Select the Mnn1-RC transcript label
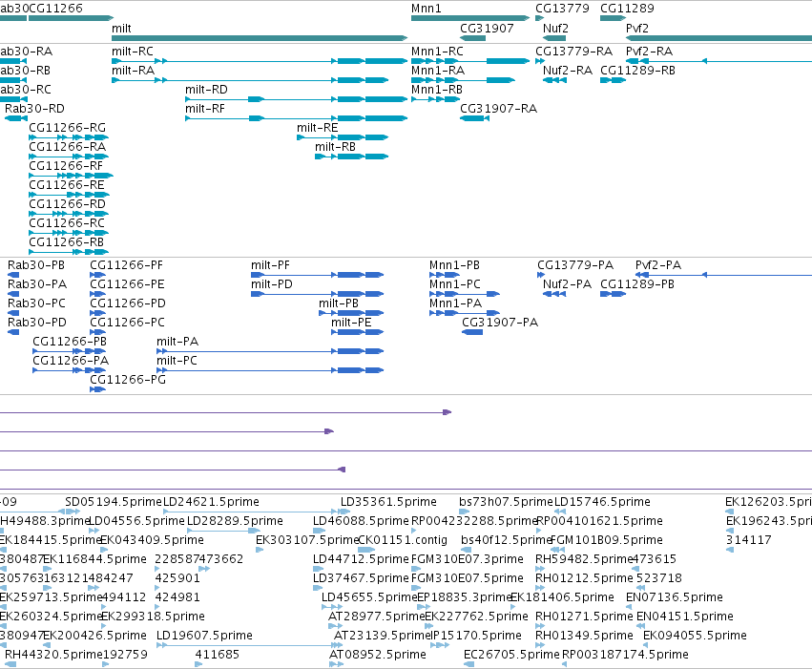 [437, 52]
